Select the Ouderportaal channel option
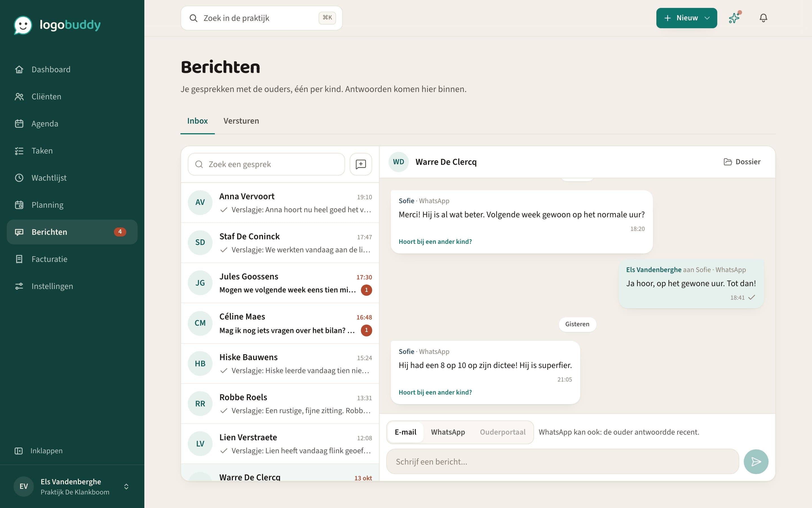 503,432
